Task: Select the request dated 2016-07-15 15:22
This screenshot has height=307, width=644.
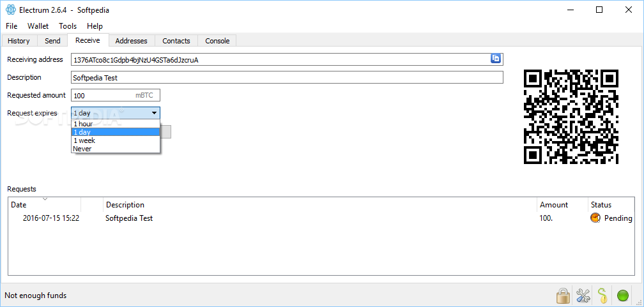Action: coord(51,218)
